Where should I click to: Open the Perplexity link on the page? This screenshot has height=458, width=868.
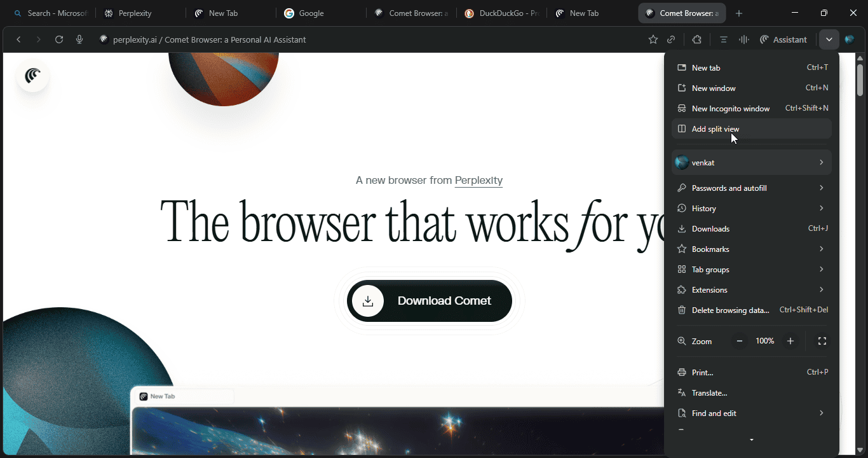point(478,180)
